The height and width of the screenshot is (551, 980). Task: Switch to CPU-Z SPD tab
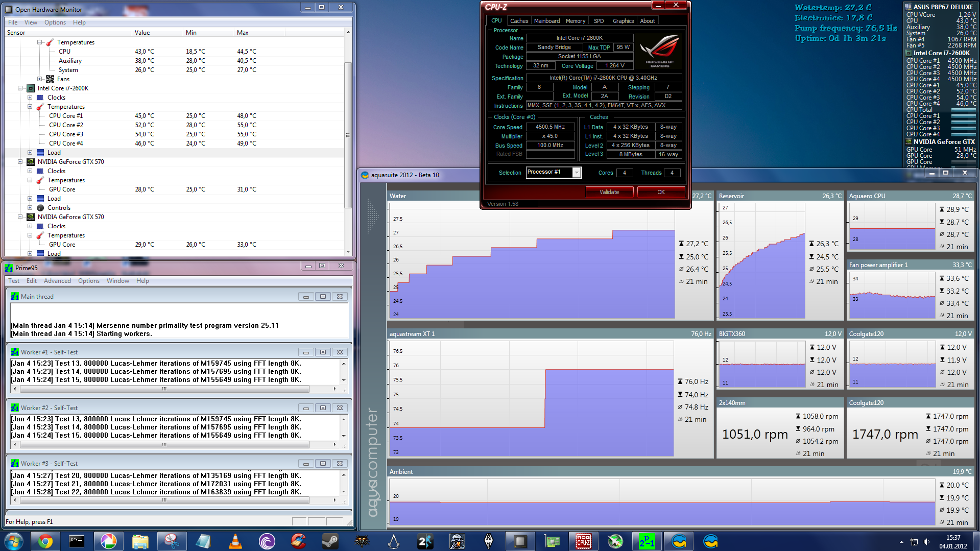point(599,21)
